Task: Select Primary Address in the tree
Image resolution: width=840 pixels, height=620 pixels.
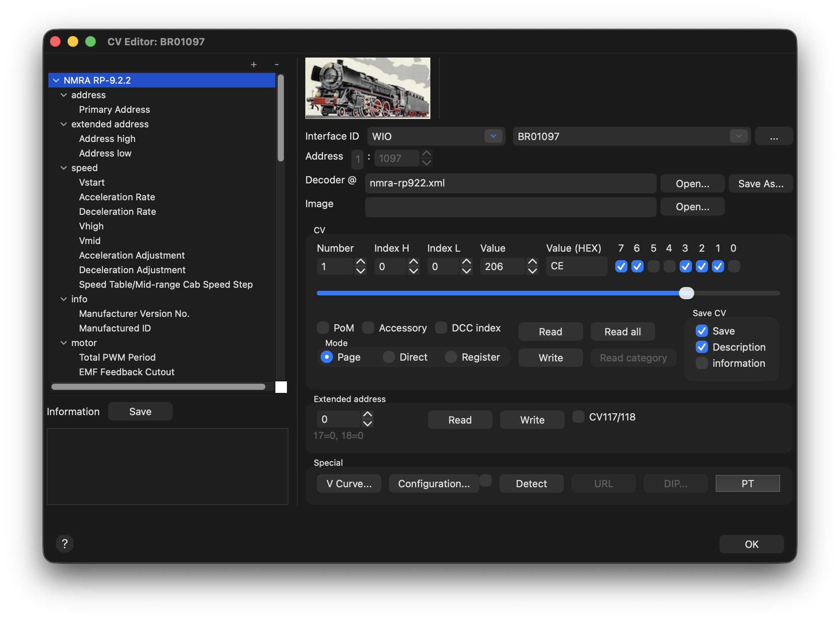Action: (114, 110)
